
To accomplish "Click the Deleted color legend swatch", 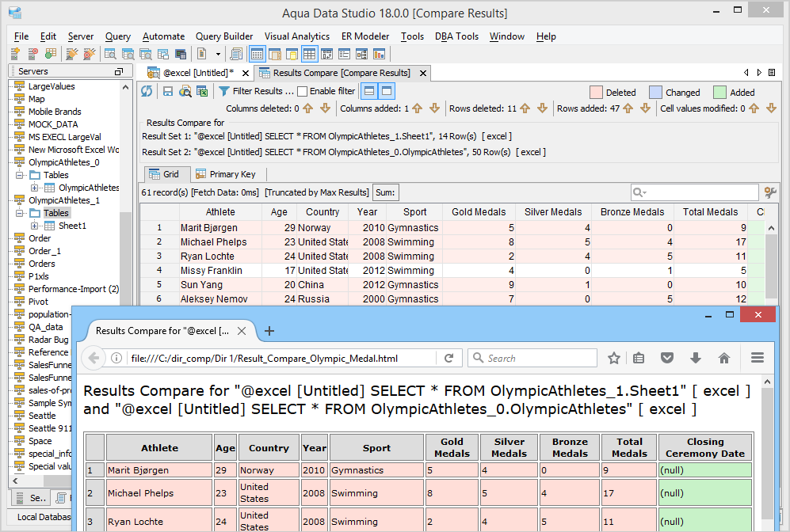I will tap(597, 93).
